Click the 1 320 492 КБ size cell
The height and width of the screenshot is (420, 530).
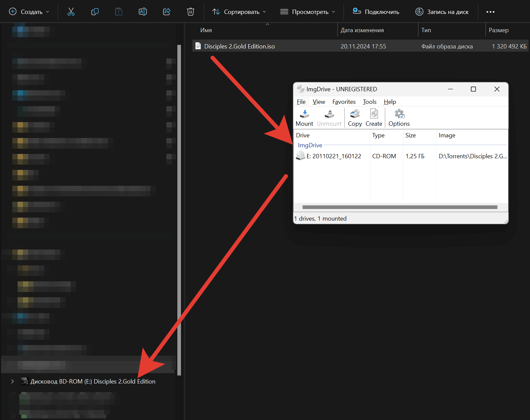[x=509, y=46]
